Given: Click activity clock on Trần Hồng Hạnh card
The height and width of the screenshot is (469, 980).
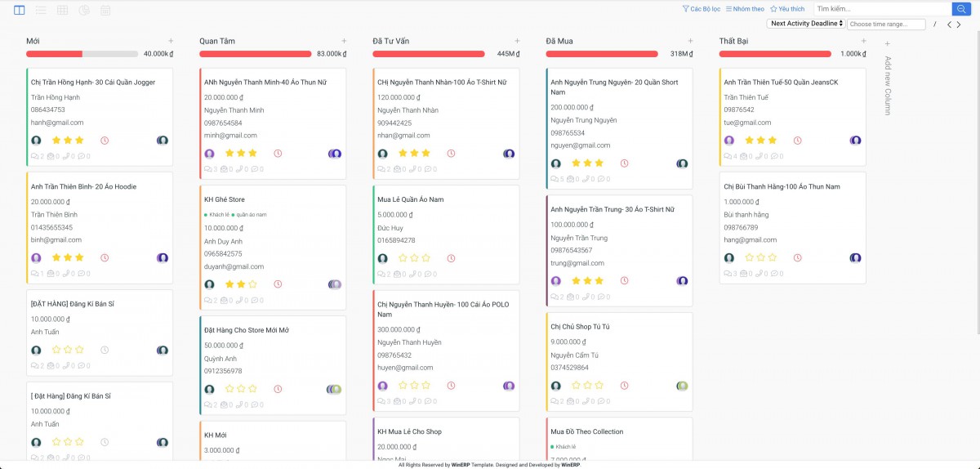Looking at the screenshot, I should 105,141.
